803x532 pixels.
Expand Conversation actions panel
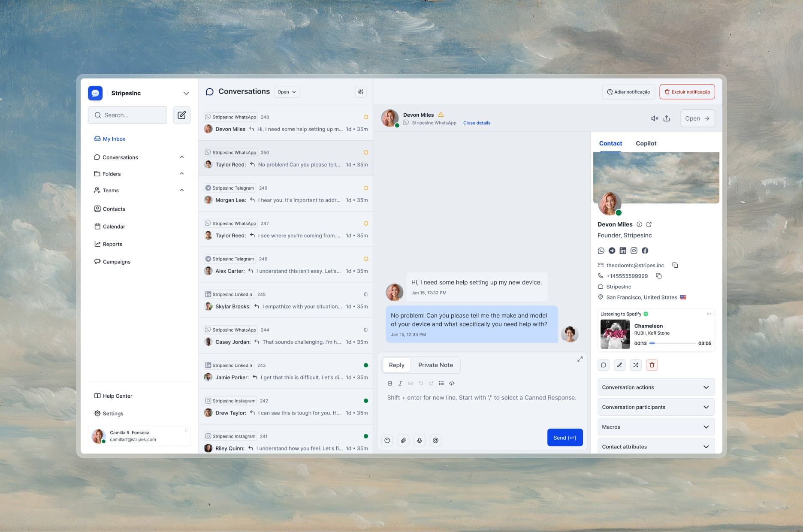(x=656, y=387)
